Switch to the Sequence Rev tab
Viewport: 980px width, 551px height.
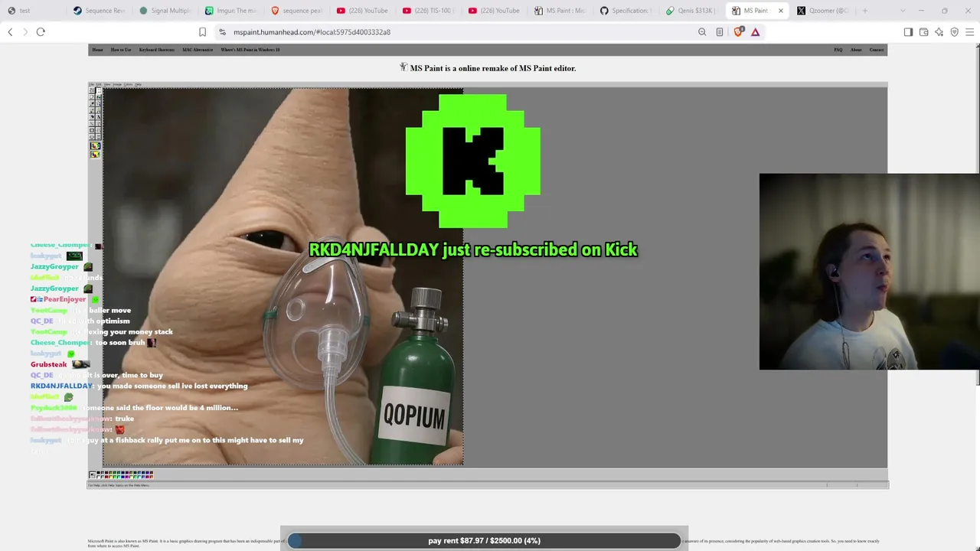point(100,11)
